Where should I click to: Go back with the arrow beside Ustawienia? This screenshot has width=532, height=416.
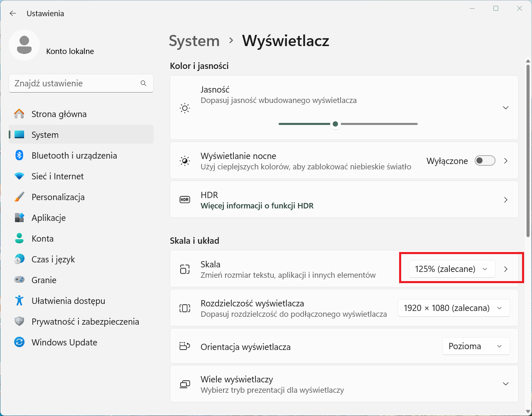coord(13,13)
